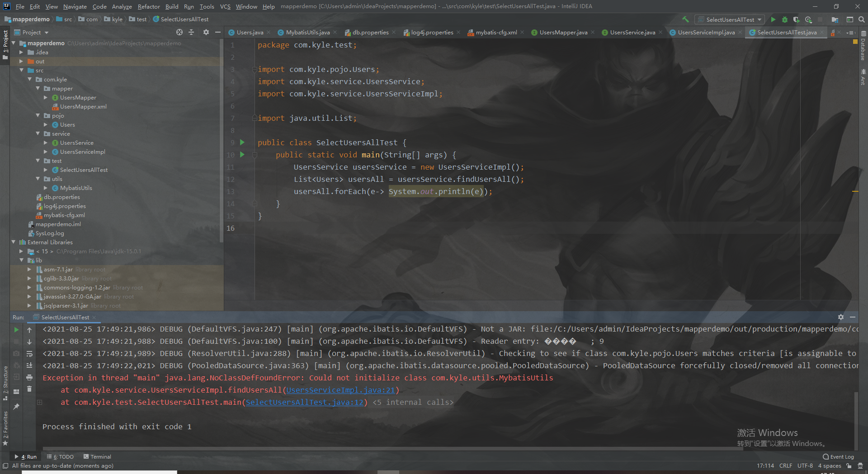Viewport: 868px width, 474px height.
Task: Jump up the stack trace arrow
Action: coord(29,330)
